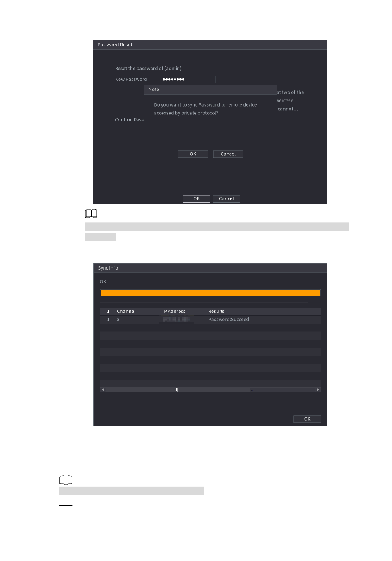Click the left scroll arrow in Sync Info table
Viewport: 392px width, 561px height.
[x=103, y=390]
